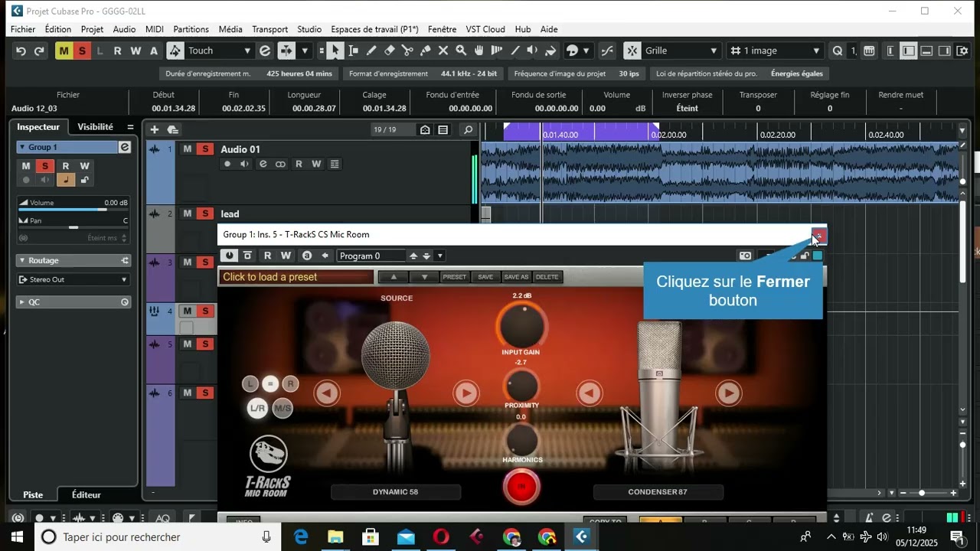Click the SAVE AS preset button
Viewport: 980px width, 551px height.
point(516,277)
